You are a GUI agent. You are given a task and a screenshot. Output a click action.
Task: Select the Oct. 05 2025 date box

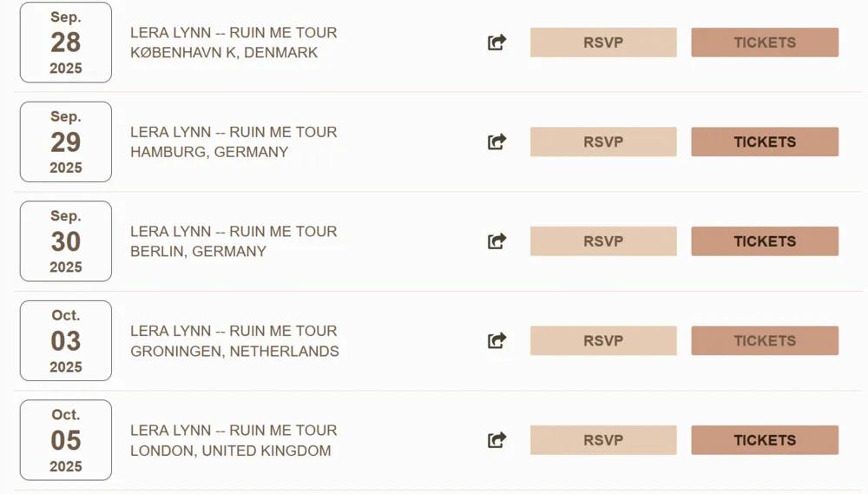(66, 440)
